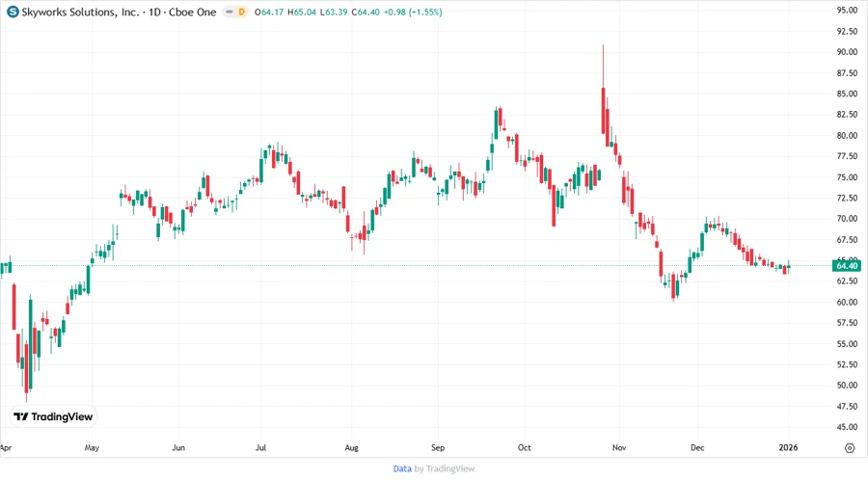Viewport: 868px width, 480px height.
Task: Click the TradingView logo badge
Action: 53,417
